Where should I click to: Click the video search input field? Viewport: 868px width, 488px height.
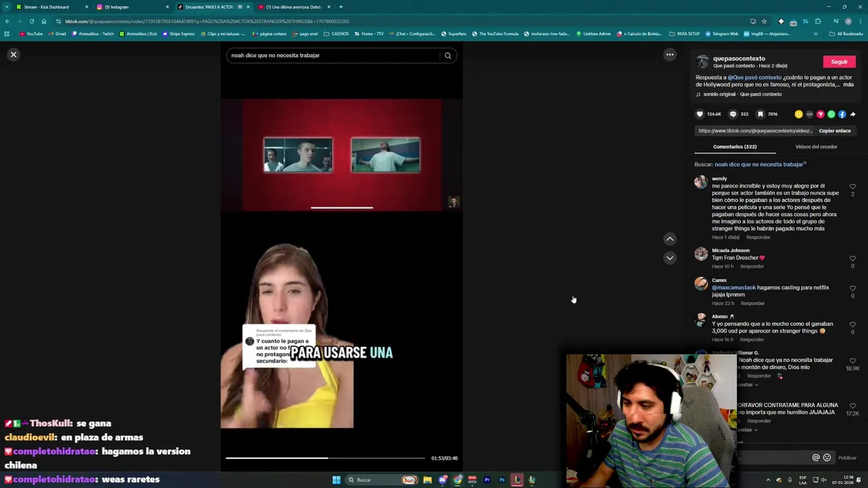tap(334, 56)
